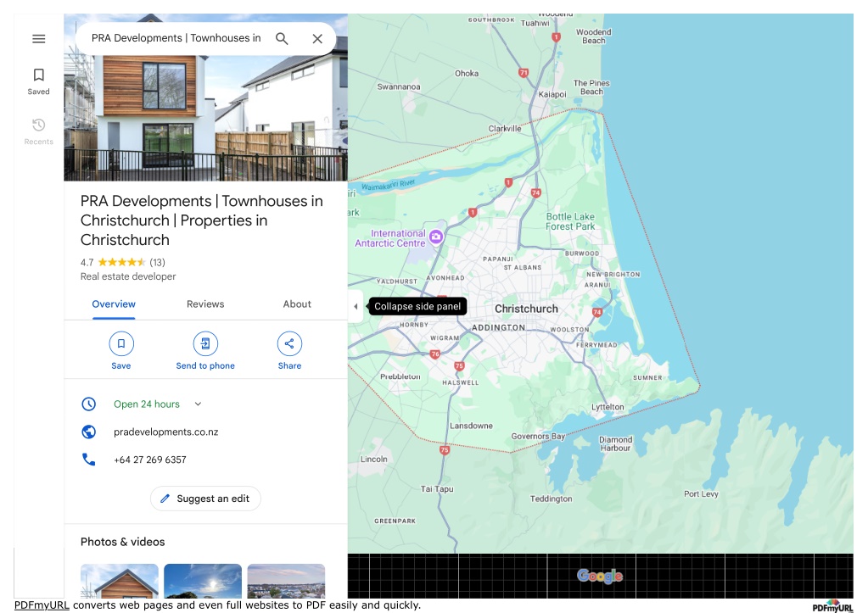Click the Tai Tapu label on the map
Screen dimensions: 868x613
[437, 489]
